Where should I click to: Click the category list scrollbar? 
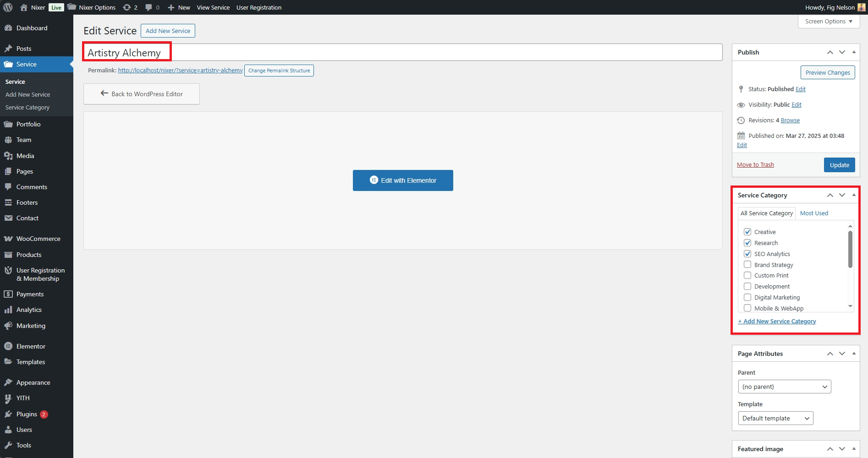click(850, 250)
